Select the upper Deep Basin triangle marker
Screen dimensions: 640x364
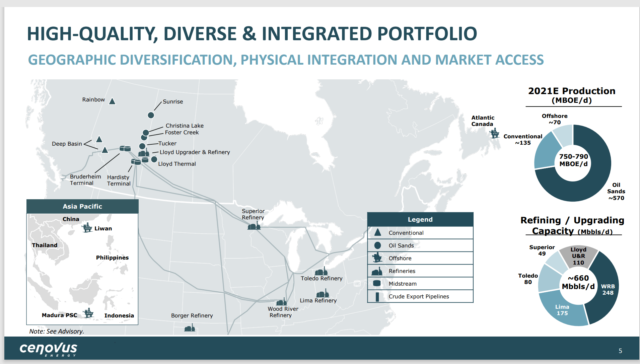pos(99,139)
